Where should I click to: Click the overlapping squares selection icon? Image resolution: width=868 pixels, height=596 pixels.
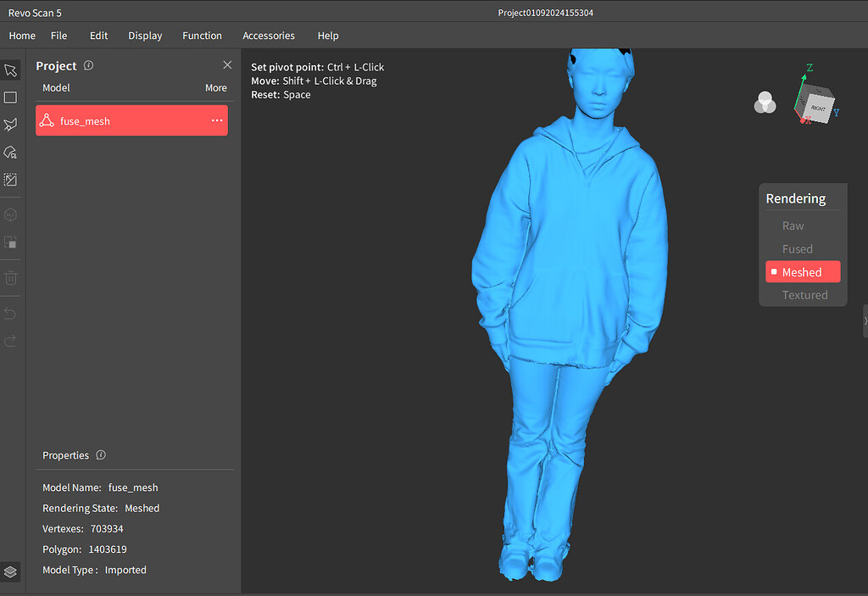10,242
